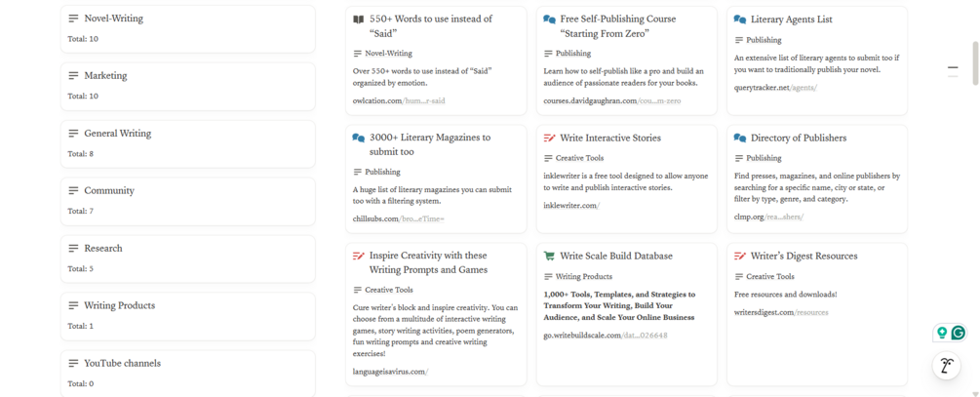Screen dimensions: 980x397
Task: Click the list icon beside Novel-Writing category
Action: click(73, 19)
